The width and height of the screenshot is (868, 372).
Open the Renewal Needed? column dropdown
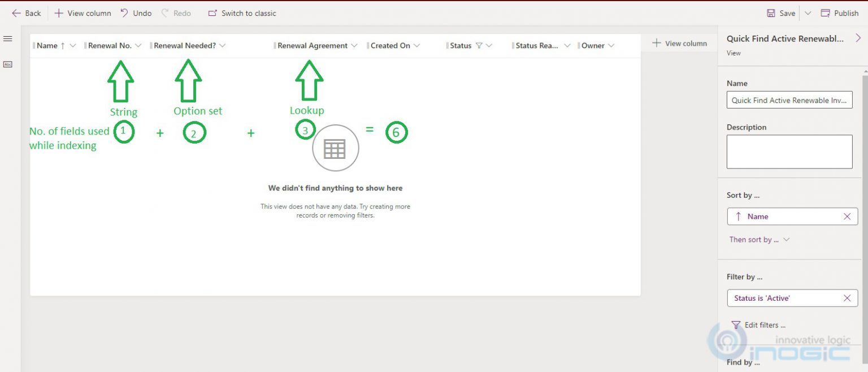(x=223, y=45)
